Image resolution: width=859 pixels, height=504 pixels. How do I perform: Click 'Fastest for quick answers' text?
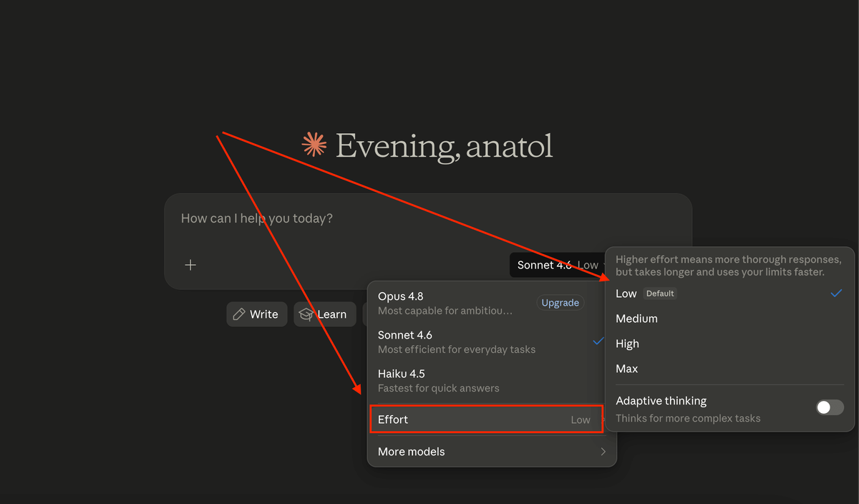click(x=439, y=388)
